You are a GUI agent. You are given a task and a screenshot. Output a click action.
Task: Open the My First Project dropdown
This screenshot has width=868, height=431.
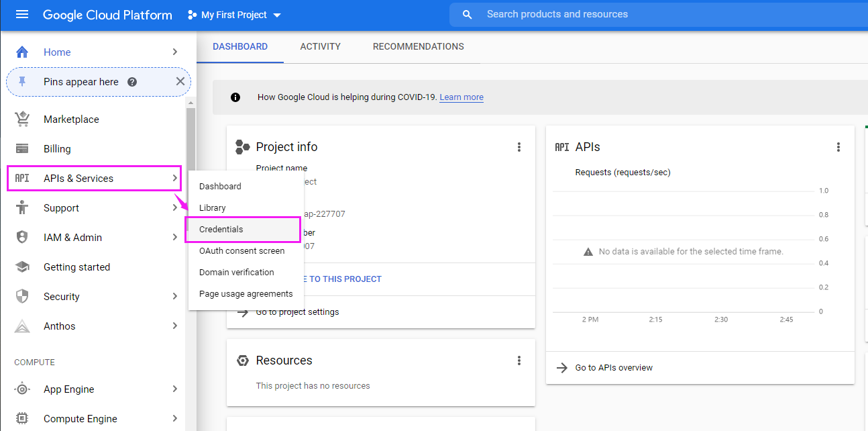coord(235,15)
